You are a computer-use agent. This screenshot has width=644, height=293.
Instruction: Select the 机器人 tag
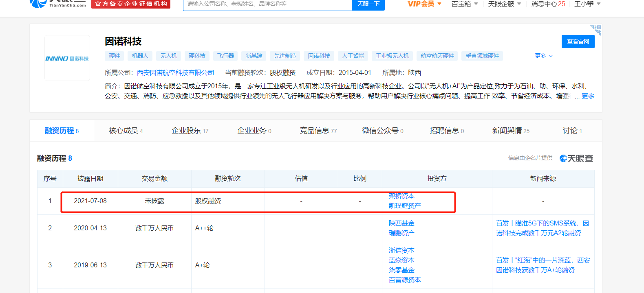click(x=140, y=56)
